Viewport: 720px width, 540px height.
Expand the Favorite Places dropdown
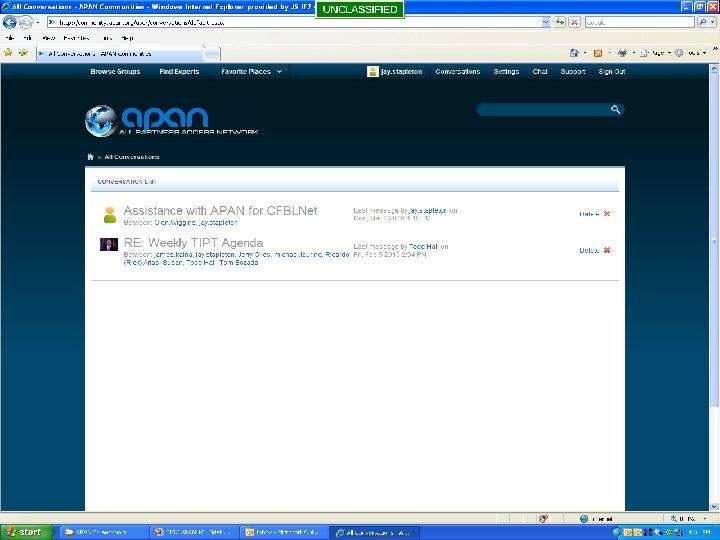click(x=251, y=72)
